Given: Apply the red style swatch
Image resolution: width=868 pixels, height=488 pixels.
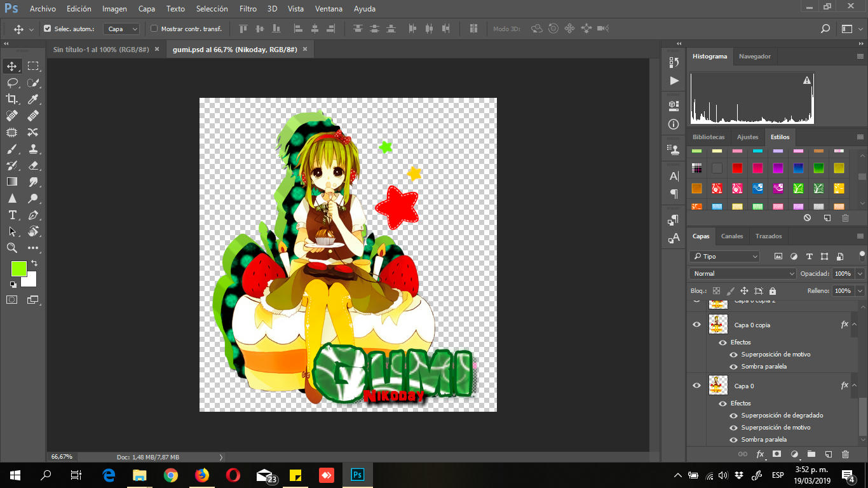Looking at the screenshot, I should (737, 168).
